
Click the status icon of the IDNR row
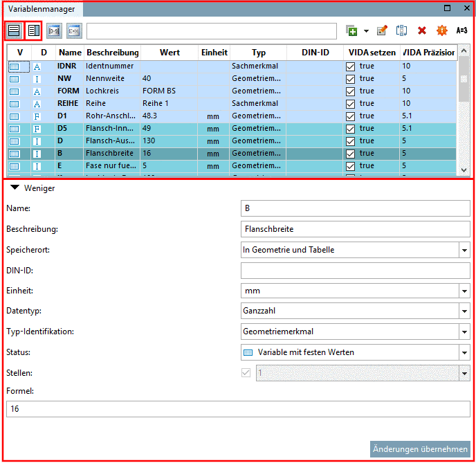(14, 66)
